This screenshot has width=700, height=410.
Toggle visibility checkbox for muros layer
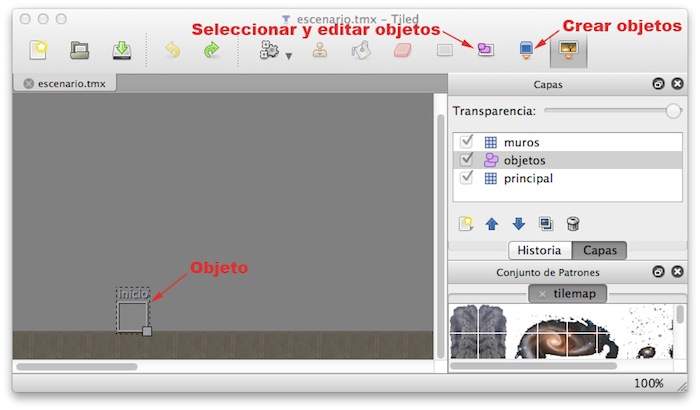pos(467,142)
